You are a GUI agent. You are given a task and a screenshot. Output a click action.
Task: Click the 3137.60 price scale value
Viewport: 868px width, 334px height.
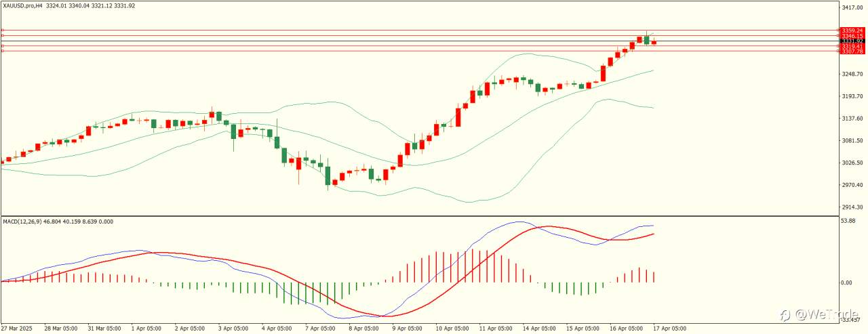pyautogui.click(x=852, y=119)
